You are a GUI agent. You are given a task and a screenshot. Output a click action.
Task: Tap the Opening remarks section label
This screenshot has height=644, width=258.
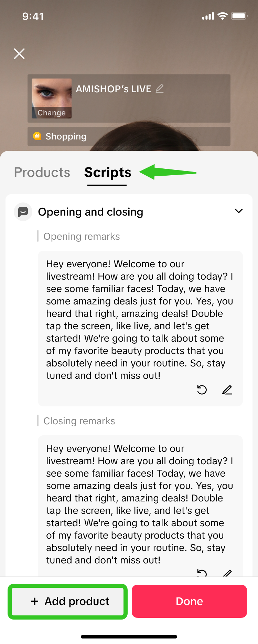coord(82,237)
